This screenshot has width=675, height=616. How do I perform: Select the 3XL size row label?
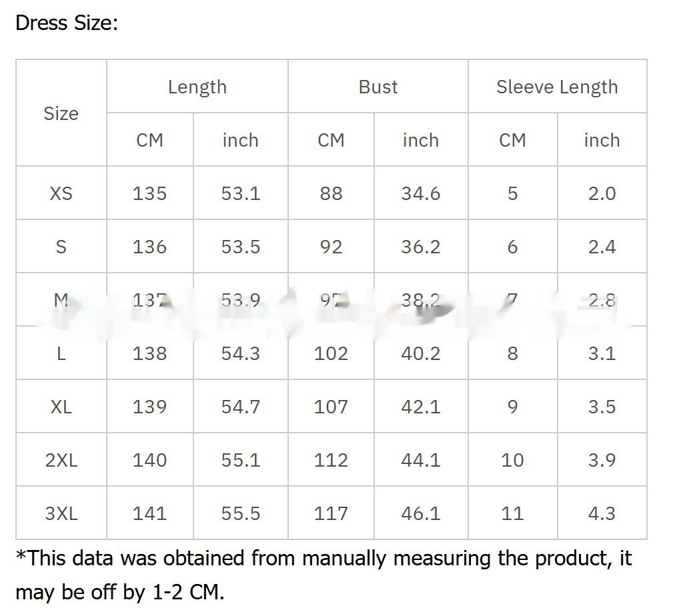[61, 513]
